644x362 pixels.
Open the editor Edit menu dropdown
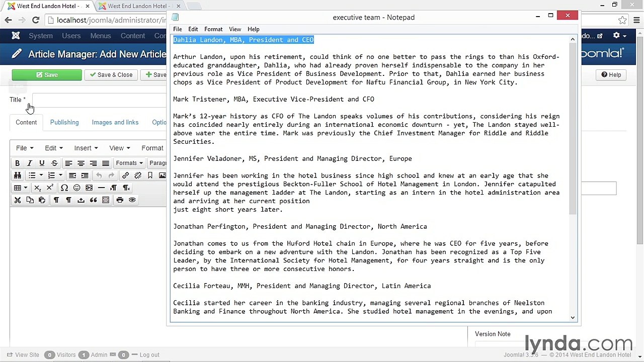[53, 148]
